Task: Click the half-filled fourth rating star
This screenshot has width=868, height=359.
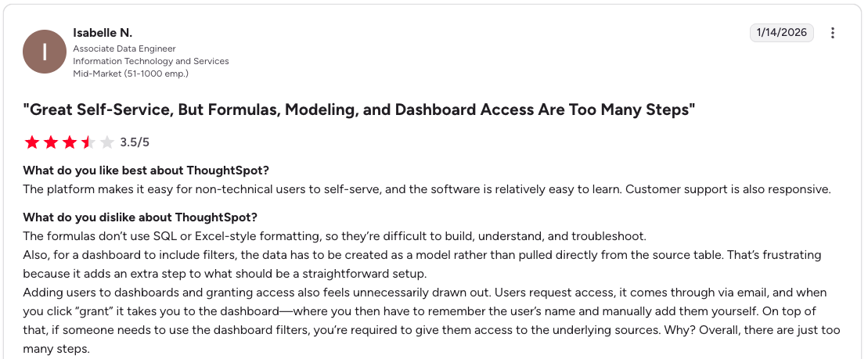Action: (x=88, y=142)
